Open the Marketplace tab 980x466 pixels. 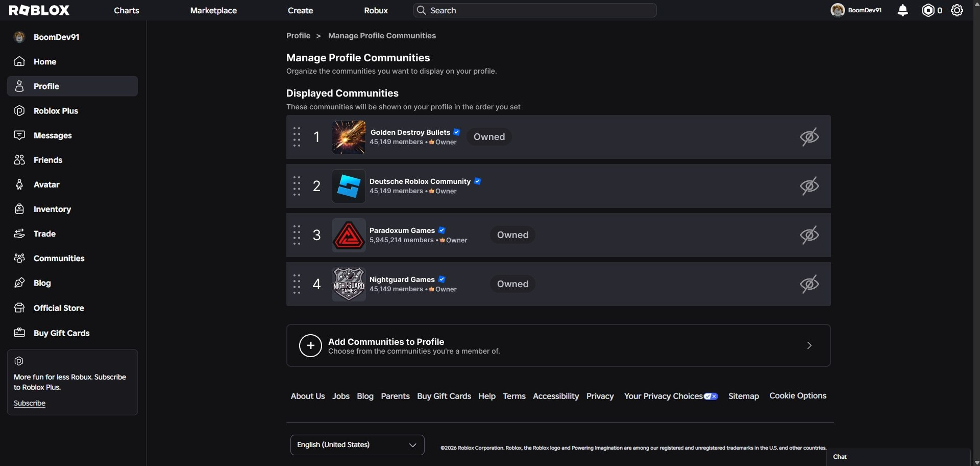click(x=213, y=10)
